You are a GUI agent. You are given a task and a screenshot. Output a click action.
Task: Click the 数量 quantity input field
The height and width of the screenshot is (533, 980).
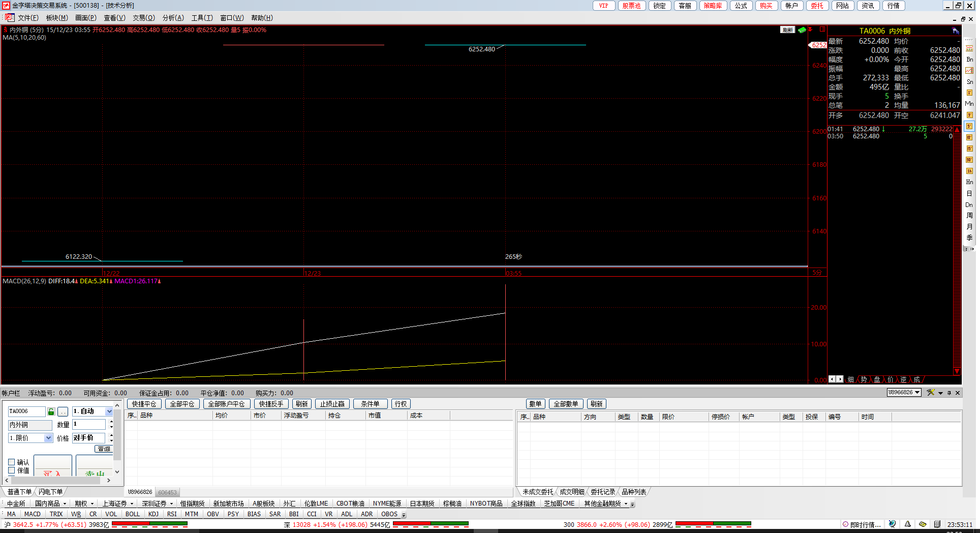89,424
